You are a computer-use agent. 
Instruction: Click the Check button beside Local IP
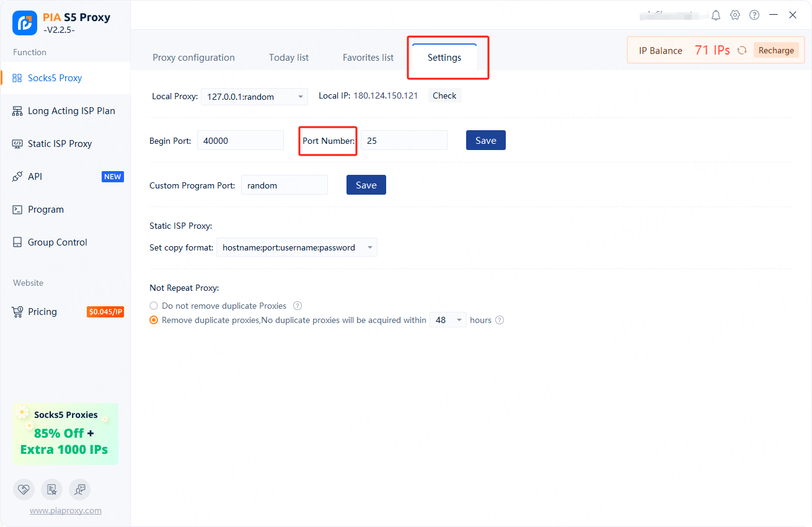[x=444, y=95]
